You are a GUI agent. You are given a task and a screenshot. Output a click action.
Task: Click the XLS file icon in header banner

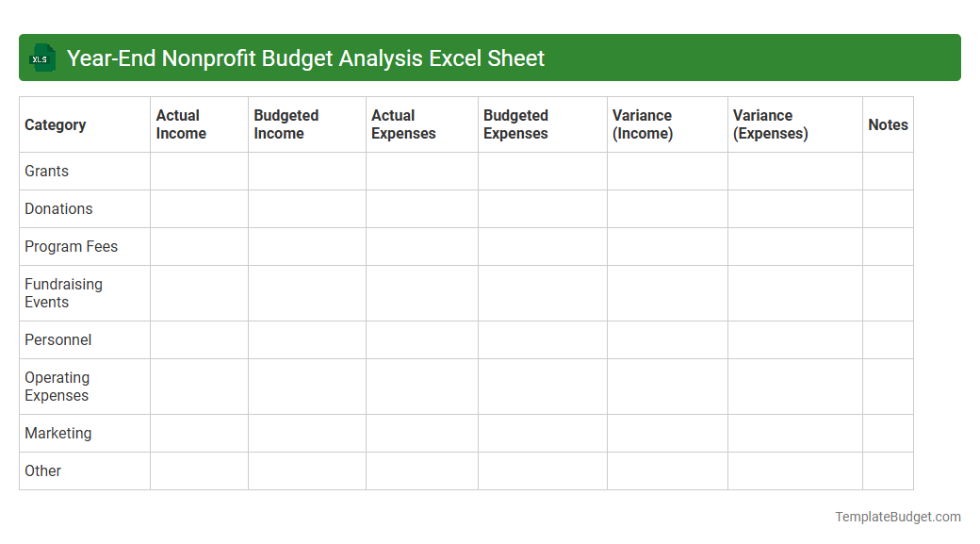pyautogui.click(x=41, y=58)
